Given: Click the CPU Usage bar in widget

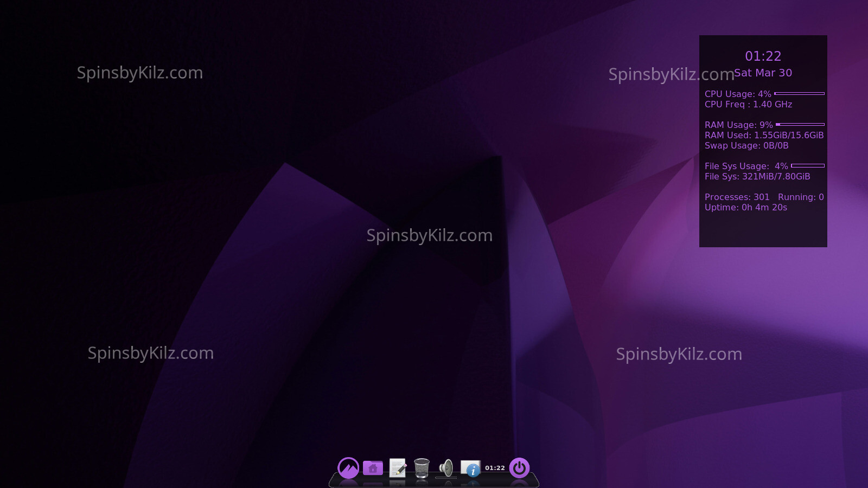Looking at the screenshot, I should (x=799, y=94).
